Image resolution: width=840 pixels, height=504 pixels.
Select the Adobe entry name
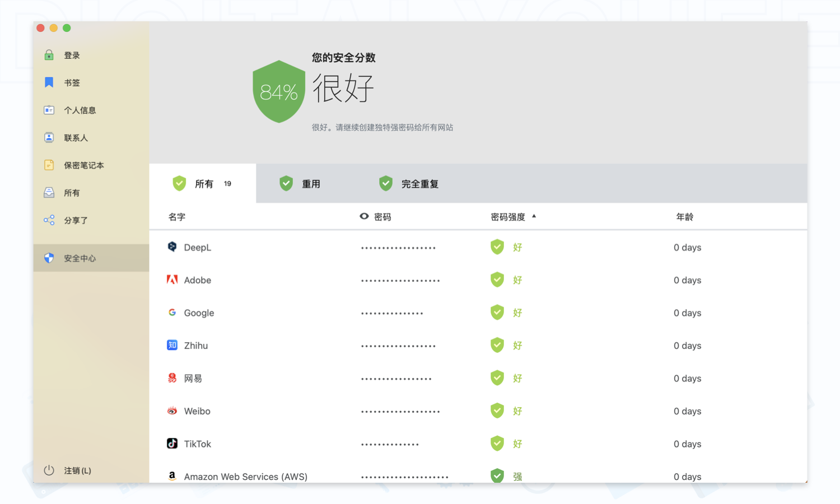coord(197,280)
